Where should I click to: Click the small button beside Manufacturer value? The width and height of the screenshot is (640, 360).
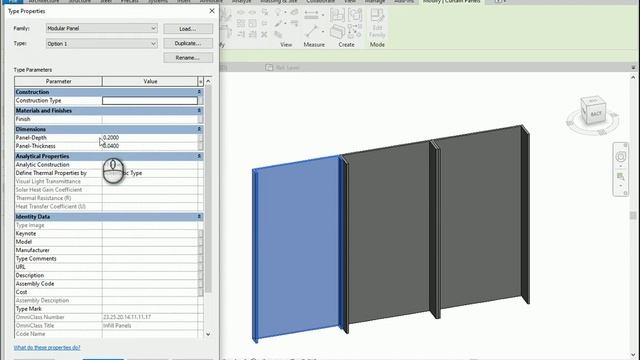click(200, 250)
